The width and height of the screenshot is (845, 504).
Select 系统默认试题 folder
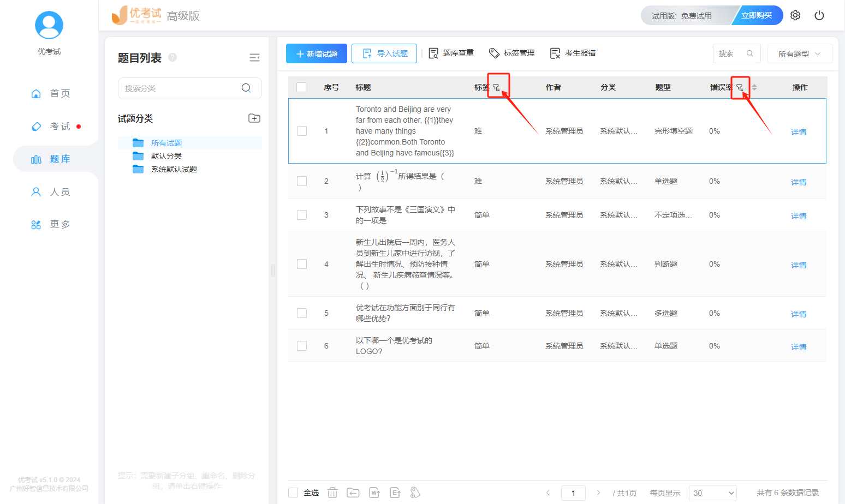click(x=174, y=169)
